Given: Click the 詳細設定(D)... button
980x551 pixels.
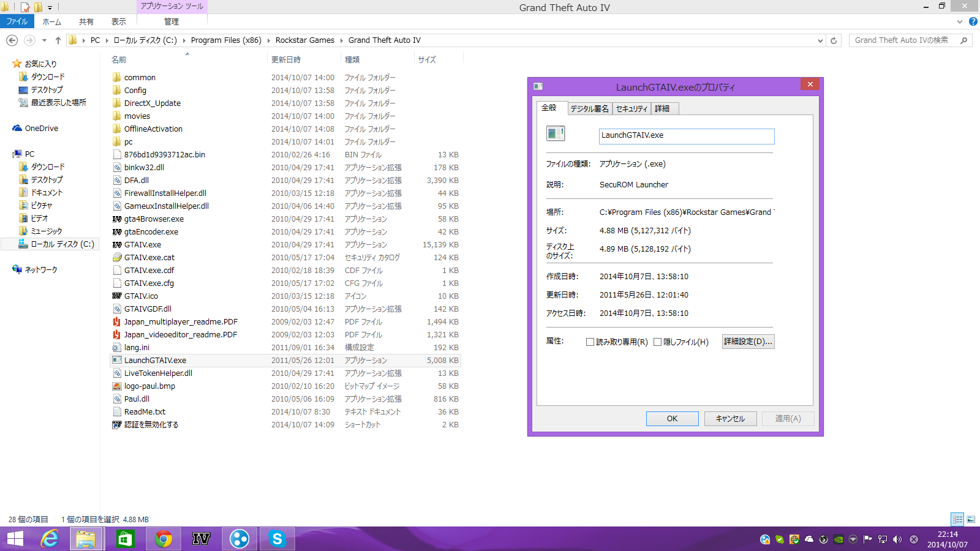Looking at the screenshot, I should point(748,342).
